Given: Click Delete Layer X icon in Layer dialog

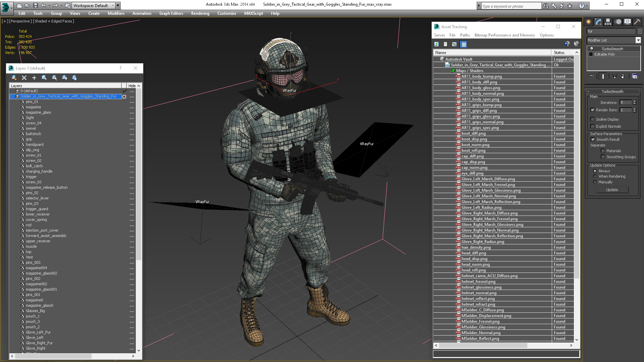Looking at the screenshot, I should click(24, 78).
